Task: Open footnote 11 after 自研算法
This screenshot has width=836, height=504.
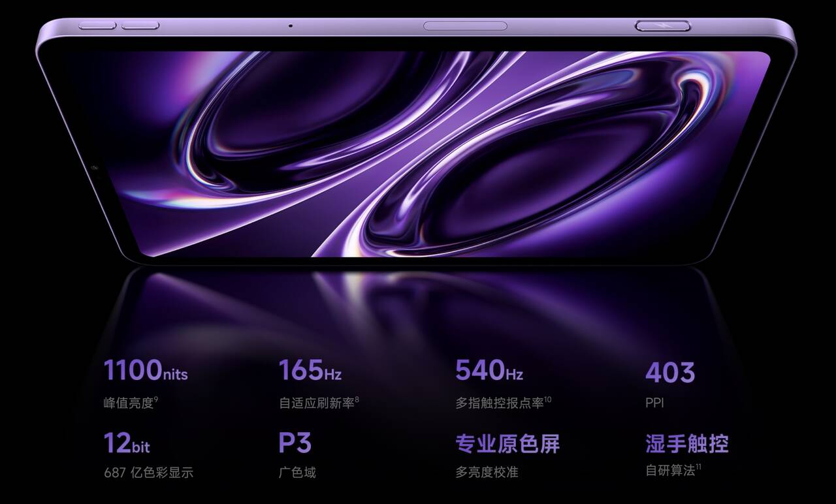Action: (x=699, y=466)
